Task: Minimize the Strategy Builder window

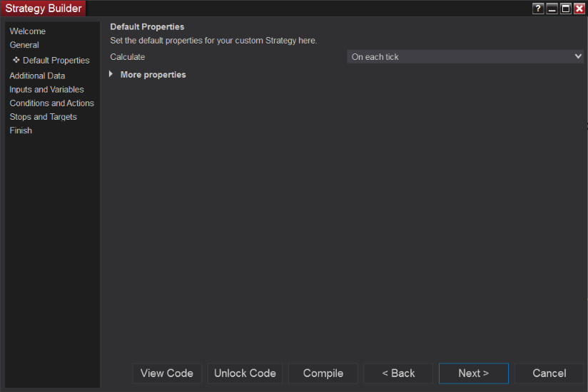Action: [x=552, y=9]
